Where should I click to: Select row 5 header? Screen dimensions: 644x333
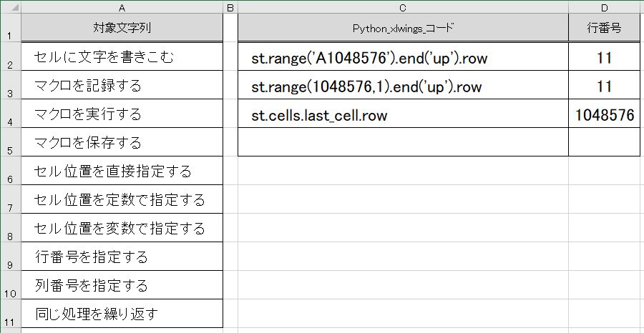tap(10, 142)
